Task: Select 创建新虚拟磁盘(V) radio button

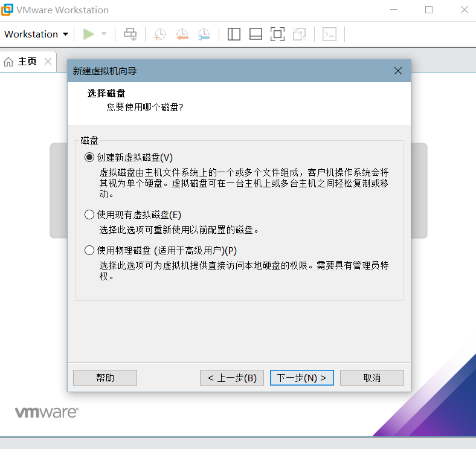Action: click(x=89, y=157)
